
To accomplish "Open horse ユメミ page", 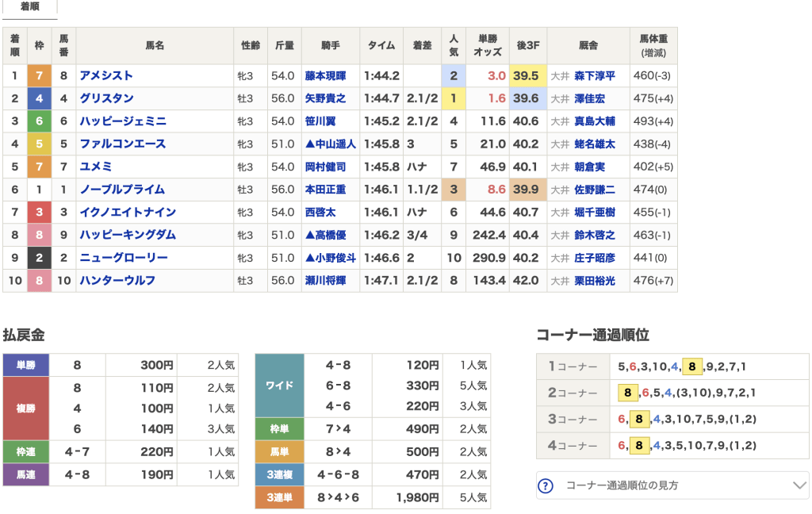I will (x=96, y=167).
